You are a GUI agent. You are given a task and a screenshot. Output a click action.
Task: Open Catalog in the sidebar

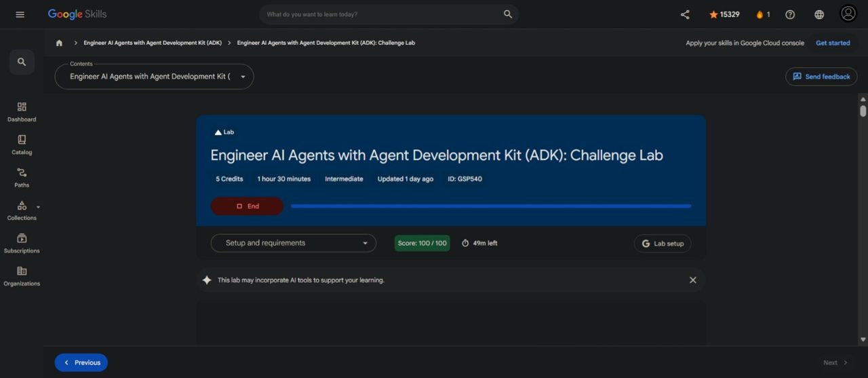[22, 145]
